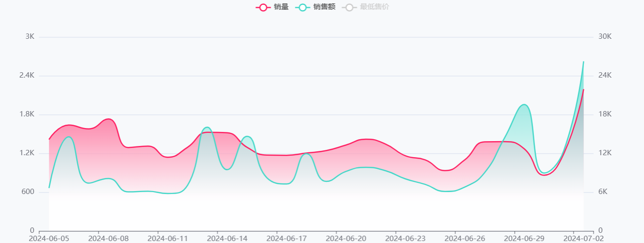Toggle the 销量 legend series
Screen dimensions: 644x243
272,7
